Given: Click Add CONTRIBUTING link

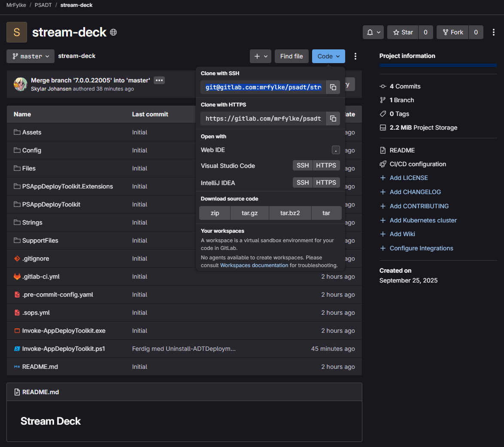Looking at the screenshot, I should pos(419,206).
